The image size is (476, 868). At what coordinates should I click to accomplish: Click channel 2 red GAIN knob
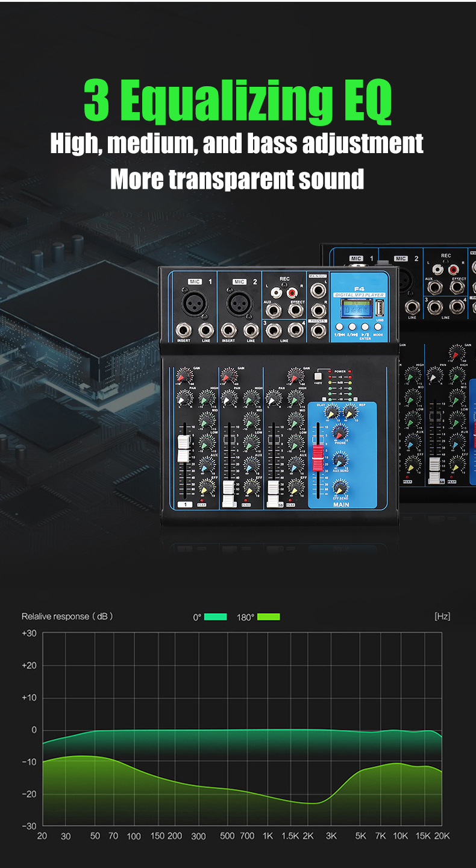[x=228, y=376]
